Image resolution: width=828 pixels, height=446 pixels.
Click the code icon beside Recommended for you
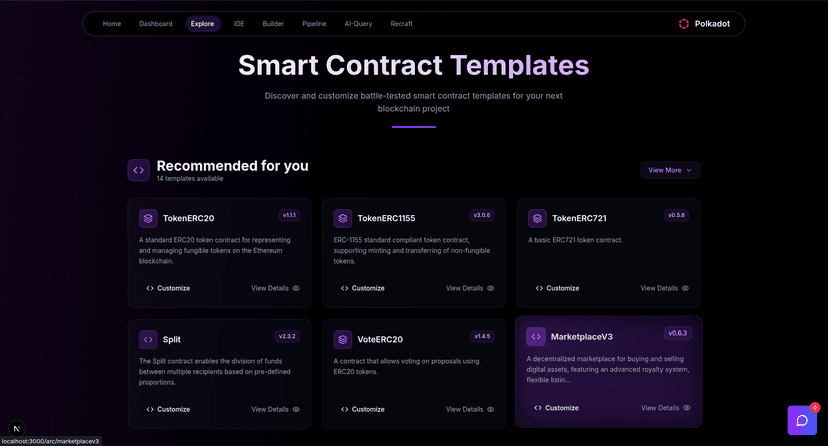(138, 170)
